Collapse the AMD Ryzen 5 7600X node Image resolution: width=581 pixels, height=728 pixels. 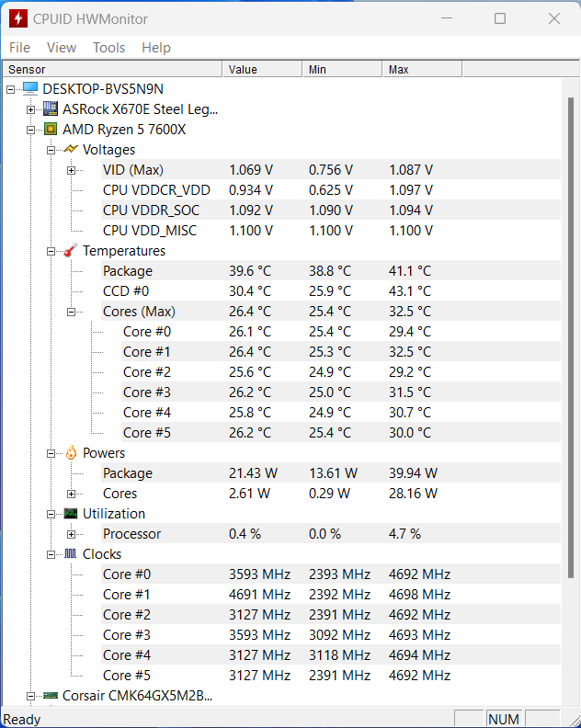pyautogui.click(x=30, y=130)
